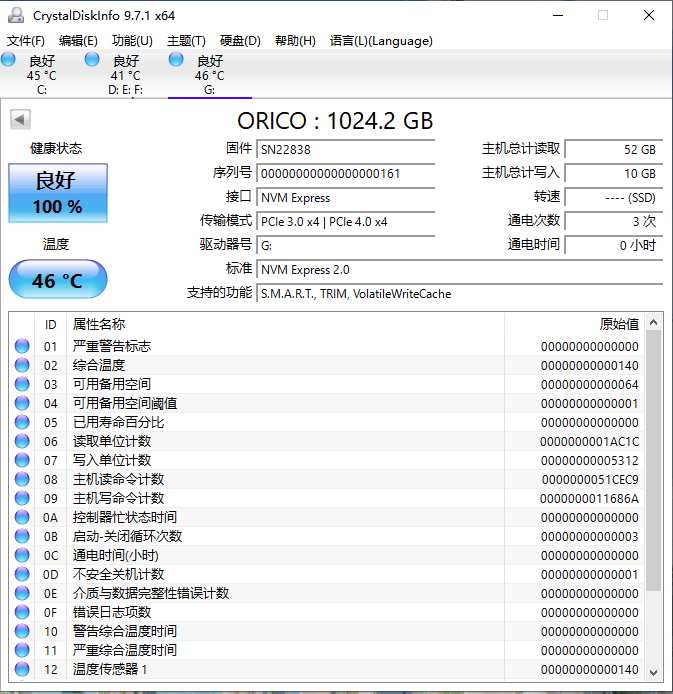
Task: Click the 良好 100 % health status button
Action: pos(58,193)
